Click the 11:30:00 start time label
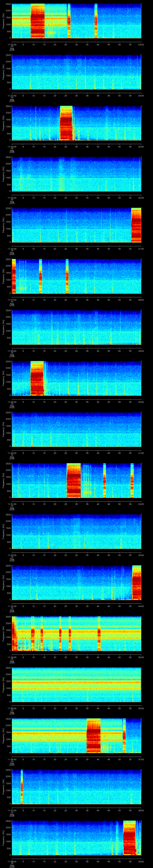Viewport: 153px width, 868px height. click(x=12, y=453)
